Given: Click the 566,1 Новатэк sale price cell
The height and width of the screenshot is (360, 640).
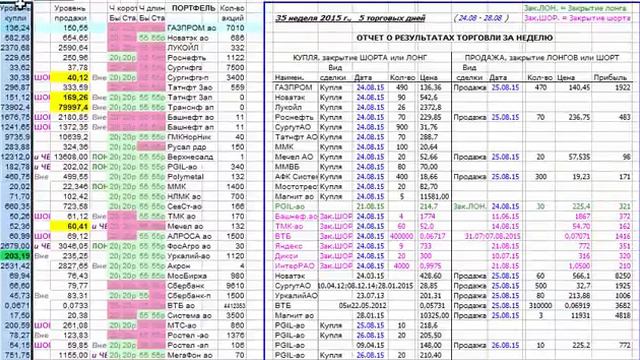Looking at the screenshot, I should tap(581, 276).
